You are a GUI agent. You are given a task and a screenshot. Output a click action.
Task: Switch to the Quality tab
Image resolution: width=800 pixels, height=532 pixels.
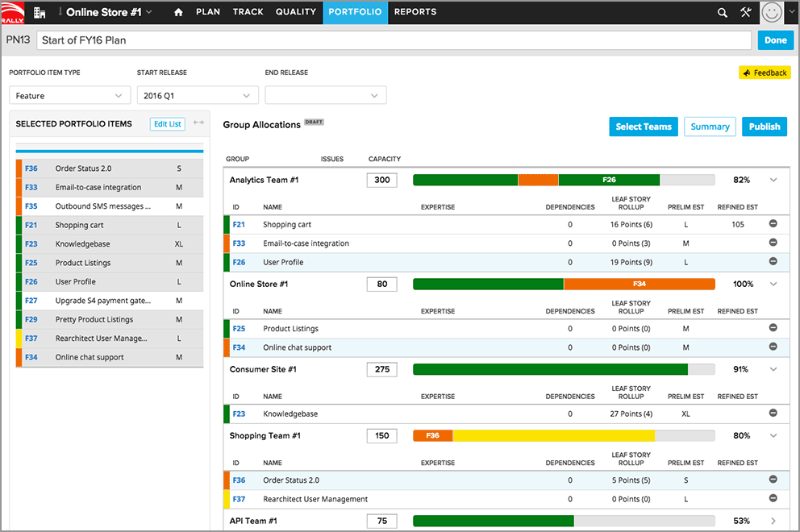[x=296, y=12]
